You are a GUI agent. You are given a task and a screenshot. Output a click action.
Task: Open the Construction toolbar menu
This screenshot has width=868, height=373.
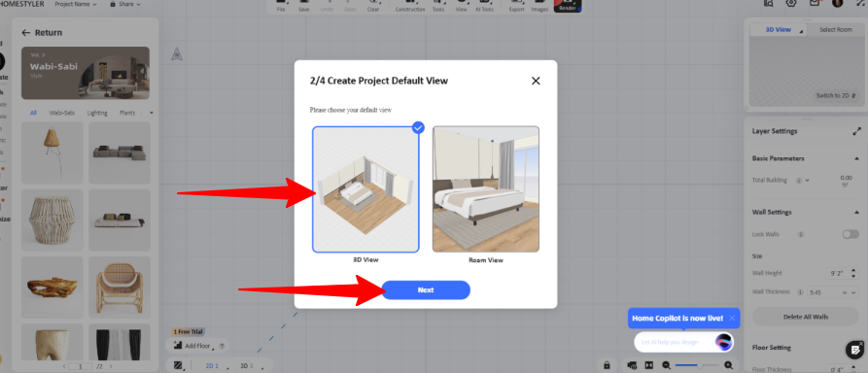coord(410,6)
